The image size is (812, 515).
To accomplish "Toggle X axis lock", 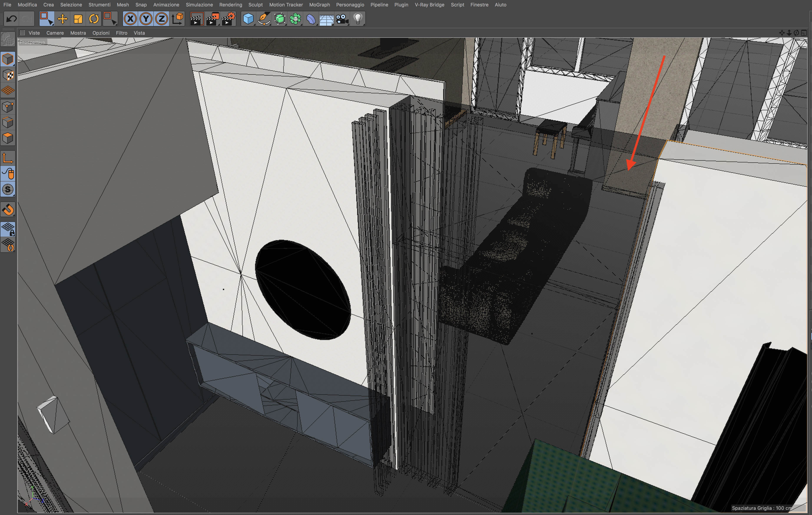I will pos(130,19).
